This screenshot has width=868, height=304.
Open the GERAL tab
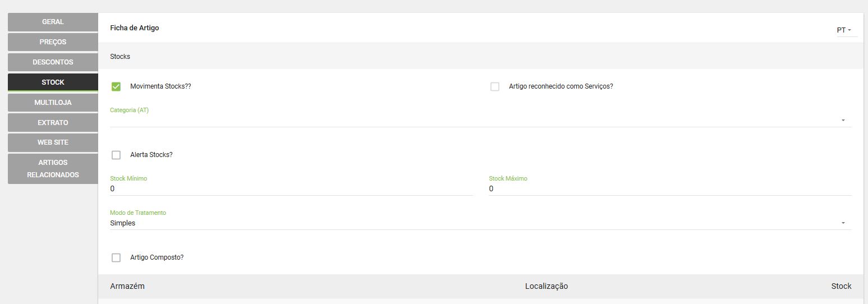point(53,22)
